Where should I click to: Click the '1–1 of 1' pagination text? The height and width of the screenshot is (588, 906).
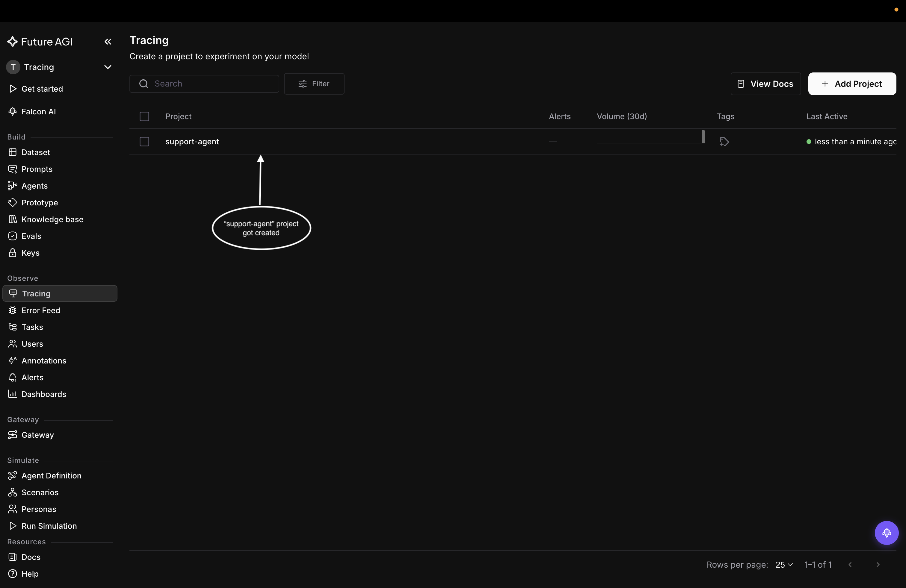pyautogui.click(x=818, y=564)
